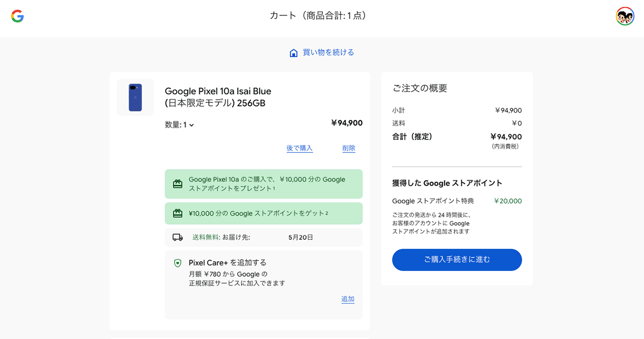Click 削除 to remove the item
644x339 pixels.
tap(349, 149)
